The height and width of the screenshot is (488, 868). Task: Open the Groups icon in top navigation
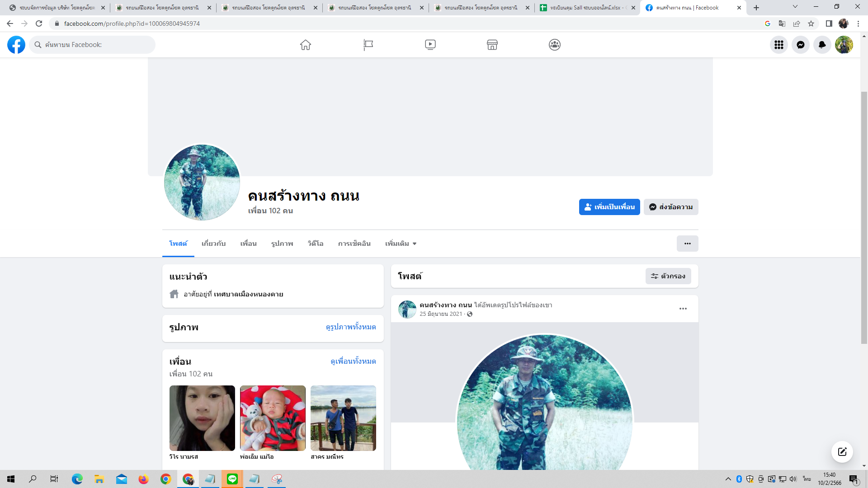pyautogui.click(x=555, y=45)
